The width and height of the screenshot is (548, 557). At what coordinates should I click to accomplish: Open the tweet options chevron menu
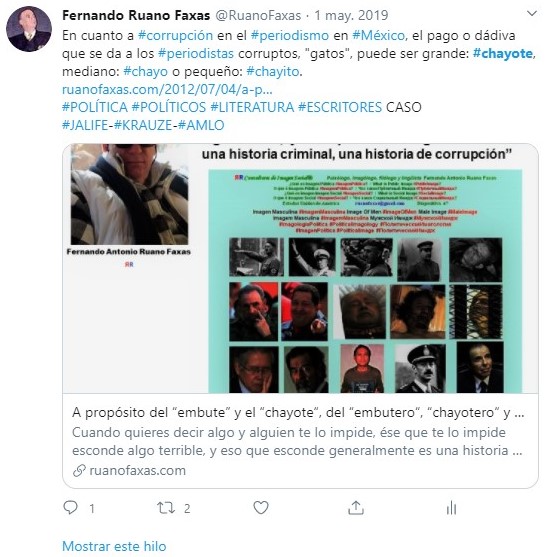click(x=532, y=13)
